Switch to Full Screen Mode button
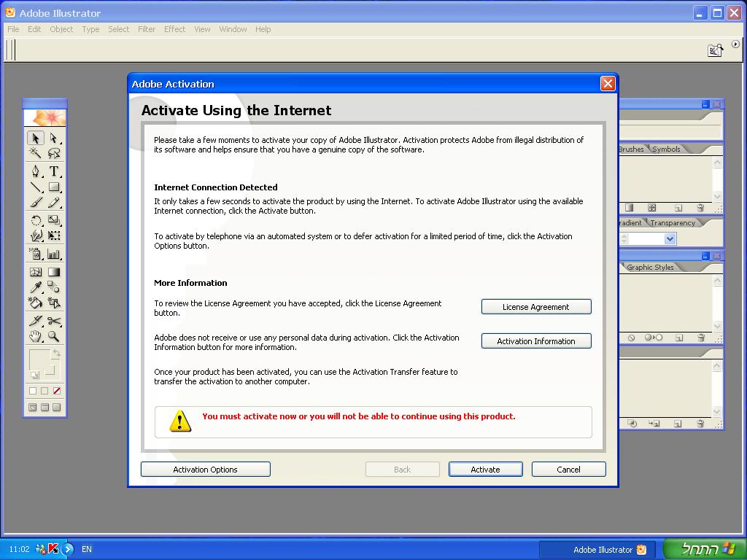The width and height of the screenshot is (747, 560). point(57,408)
